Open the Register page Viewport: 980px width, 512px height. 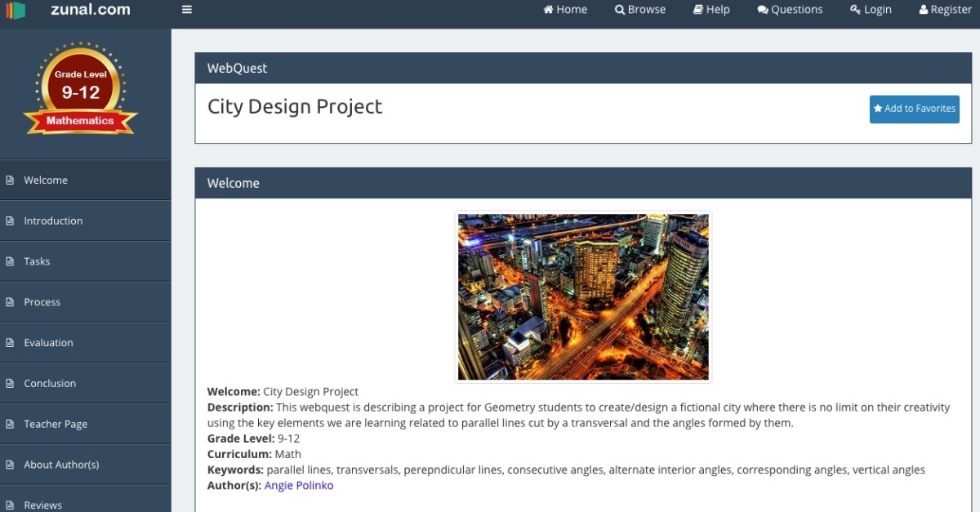point(945,10)
